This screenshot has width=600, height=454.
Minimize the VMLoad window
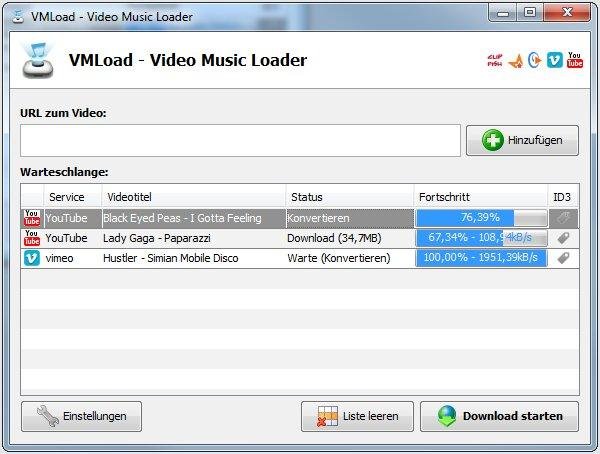503,13
